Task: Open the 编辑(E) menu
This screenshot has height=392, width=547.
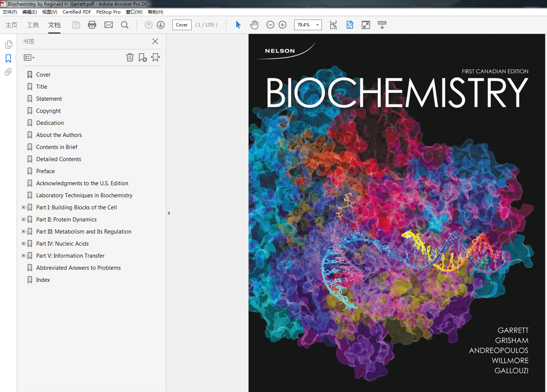Action: [29, 12]
